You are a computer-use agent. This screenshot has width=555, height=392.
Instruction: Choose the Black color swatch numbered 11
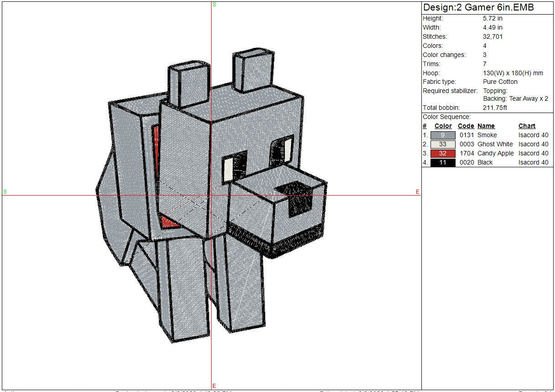(x=442, y=163)
